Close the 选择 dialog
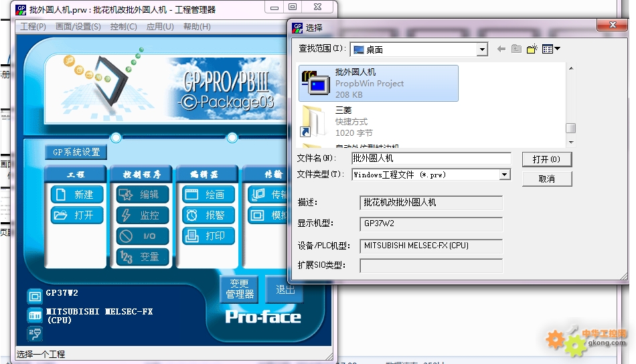The width and height of the screenshot is (636, 364). 613,25
